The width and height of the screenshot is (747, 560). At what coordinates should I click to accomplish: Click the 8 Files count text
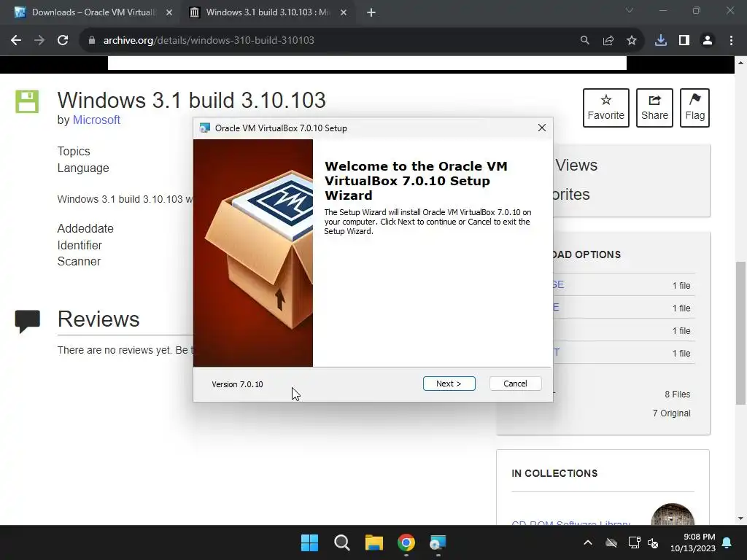pos(678,394)
